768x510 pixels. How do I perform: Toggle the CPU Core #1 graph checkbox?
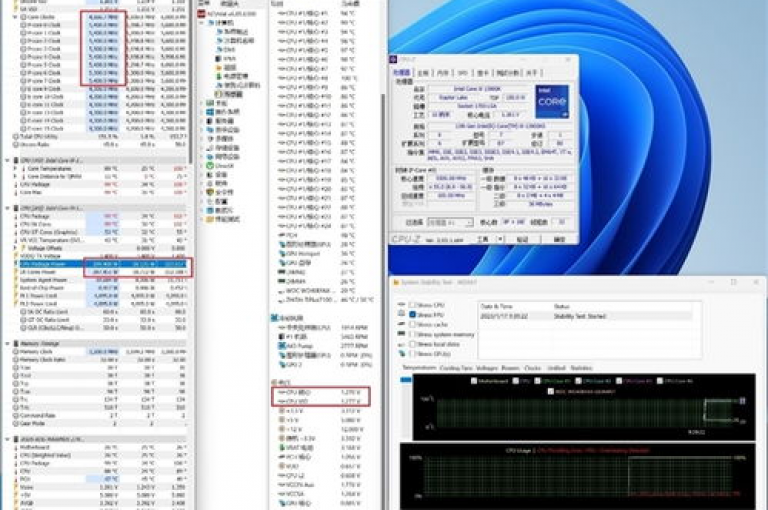point(537,381)
